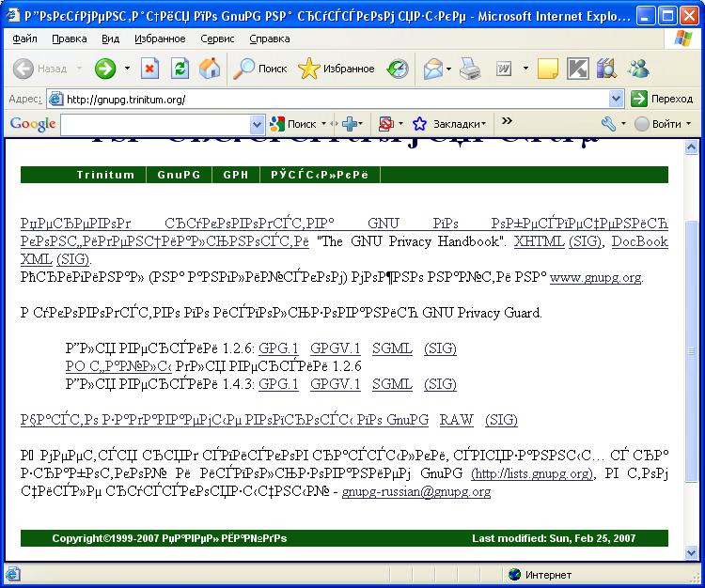Open Google toolbar wrench settings icon

608,124
